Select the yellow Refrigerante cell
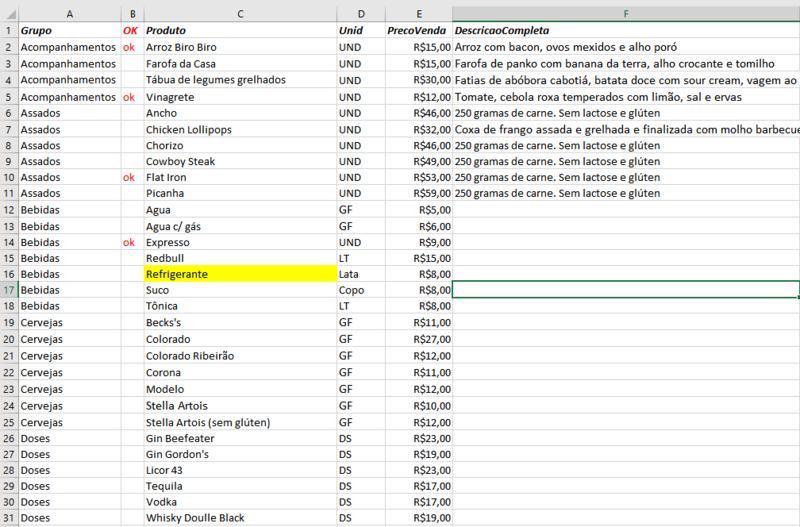This screenshot has width=800, height=527. point(240,274)
